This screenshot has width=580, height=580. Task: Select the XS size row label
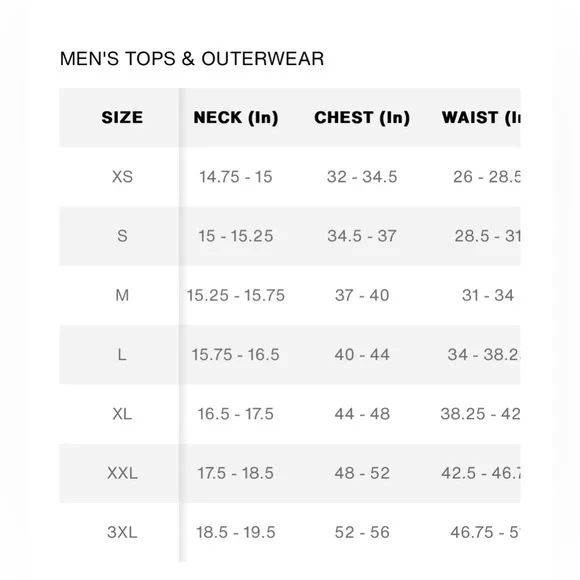122,177
